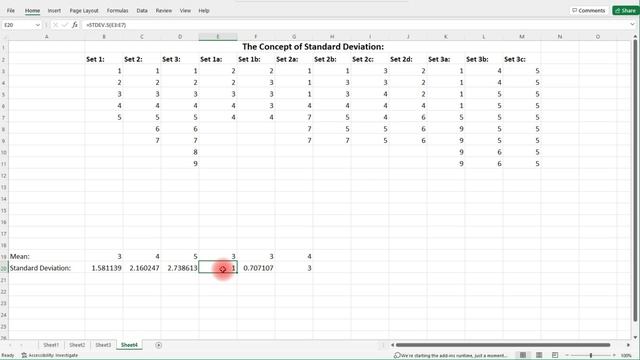Click the zoom slider handle
Screen dimensions: 640x360
click(x=591, y=356)
